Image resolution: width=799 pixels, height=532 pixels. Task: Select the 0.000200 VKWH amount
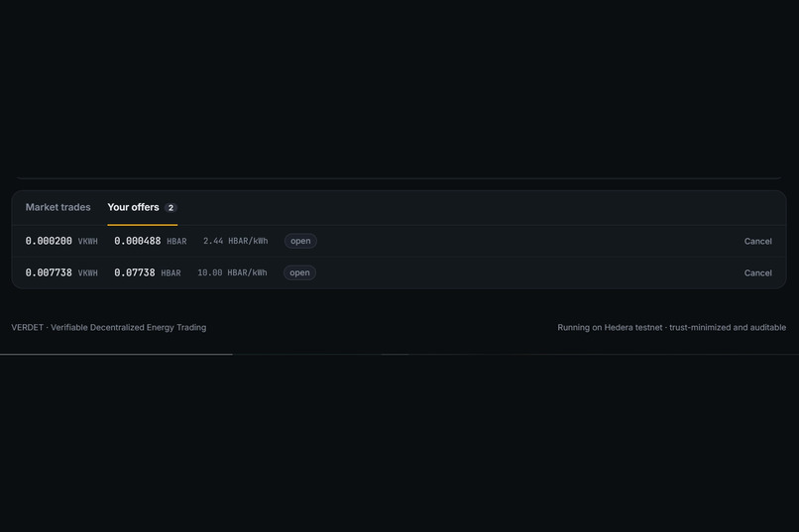[61, 242]
